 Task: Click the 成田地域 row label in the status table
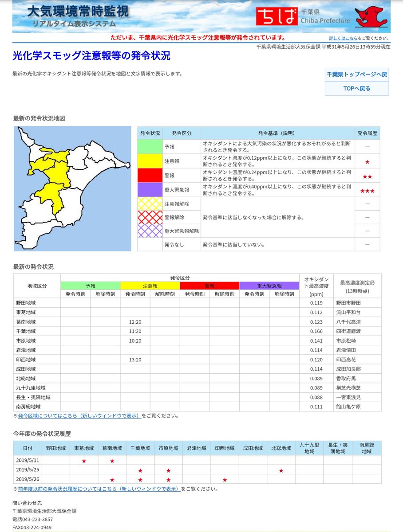[25, 369]
